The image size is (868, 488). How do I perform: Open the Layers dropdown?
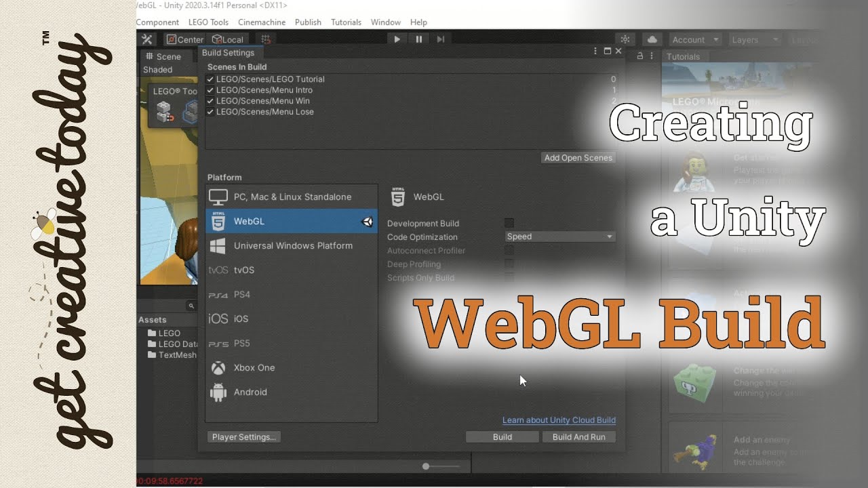(755, 39)
